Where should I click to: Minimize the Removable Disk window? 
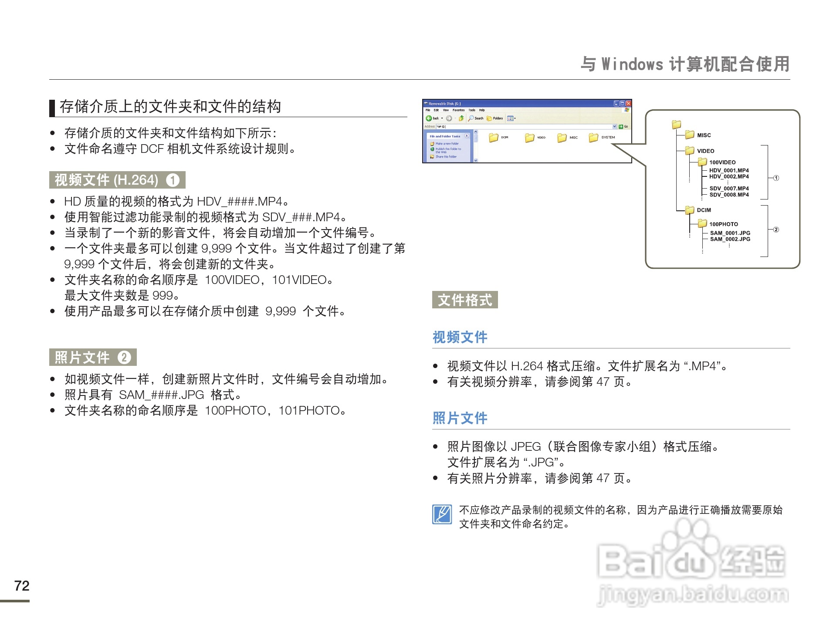[x=616, y=104]
